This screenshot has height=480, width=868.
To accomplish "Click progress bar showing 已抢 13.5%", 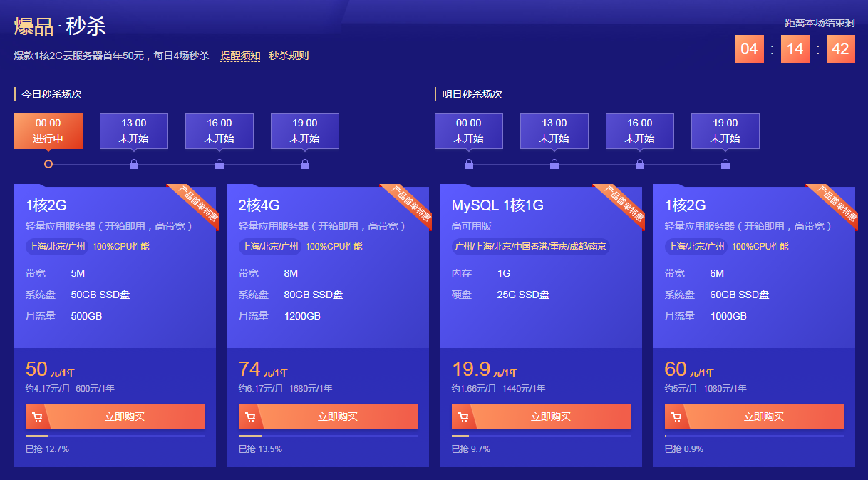I will (x=328, y=436).
